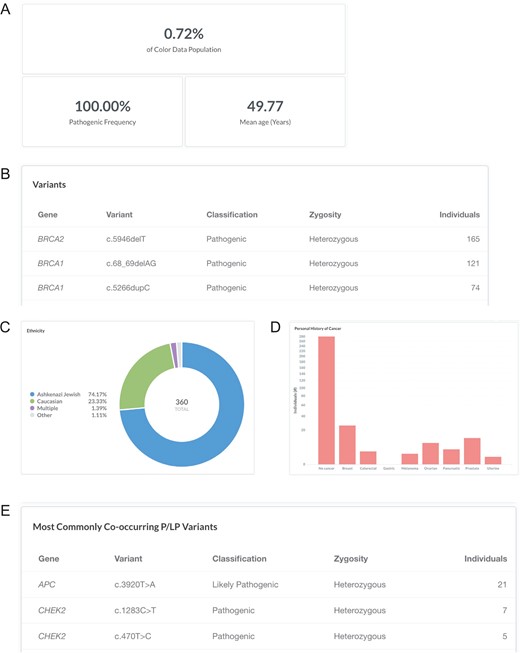The height and width of the screenshot is (653, 520).
Task: Click the APC gene cell
Action: pos(47,585)
